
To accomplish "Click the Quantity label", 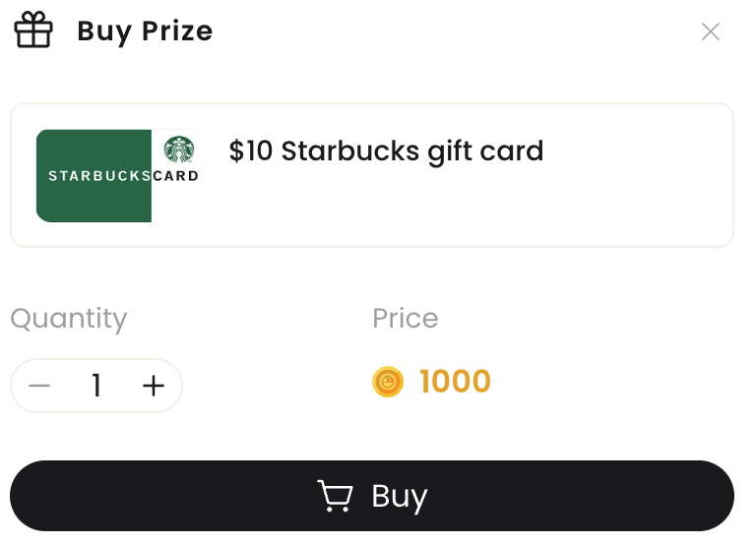I will point(69,319).
